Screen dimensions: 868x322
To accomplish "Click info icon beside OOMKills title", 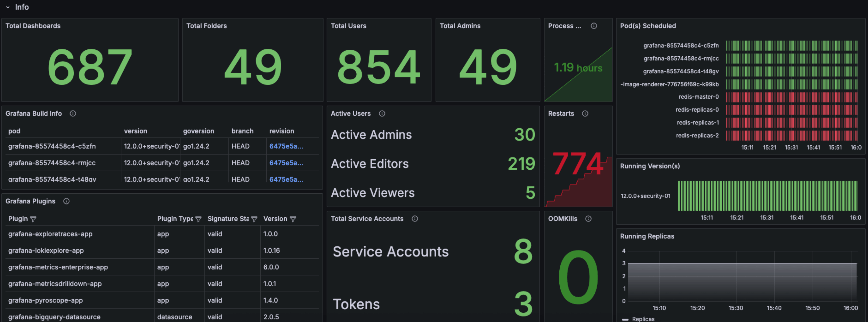I will (588, 219).
